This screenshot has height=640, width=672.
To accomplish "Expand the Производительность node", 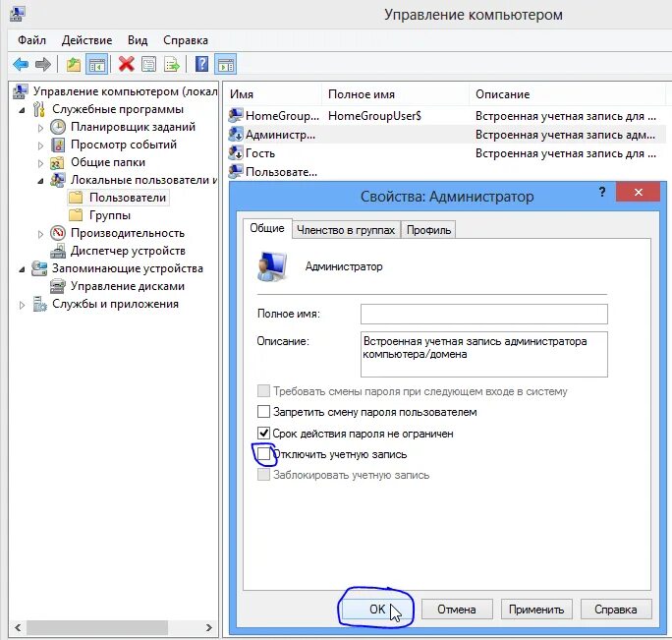I will coord(40,234).
